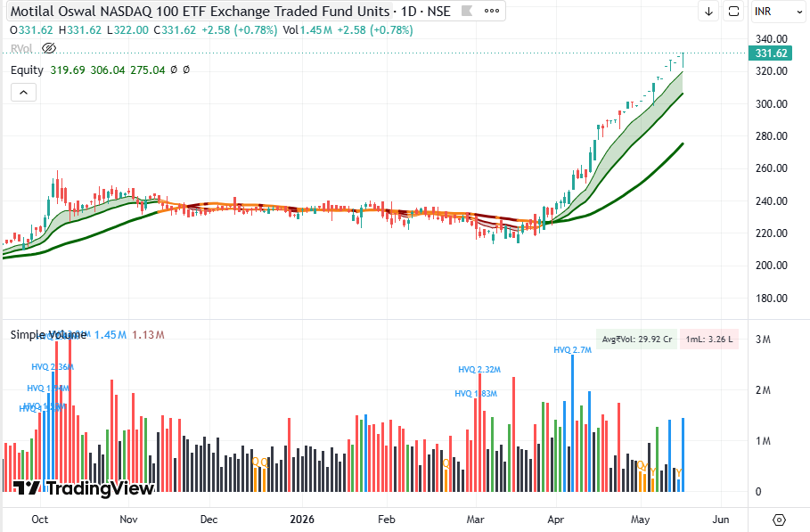Viewport: 810px width, 532px height.
Task: Click the 1D interval label in the title
Action: coord(409,11)
